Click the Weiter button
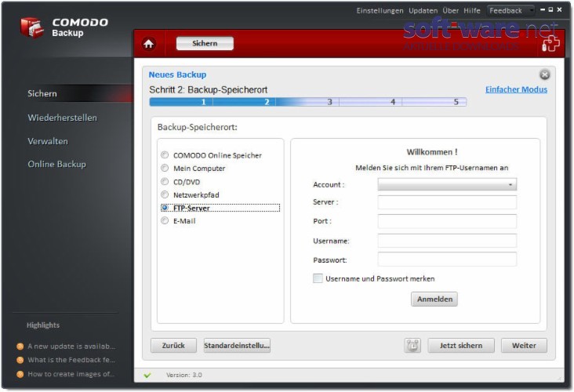Viewport: 574px width, 392px height. [x=524, y=346]
